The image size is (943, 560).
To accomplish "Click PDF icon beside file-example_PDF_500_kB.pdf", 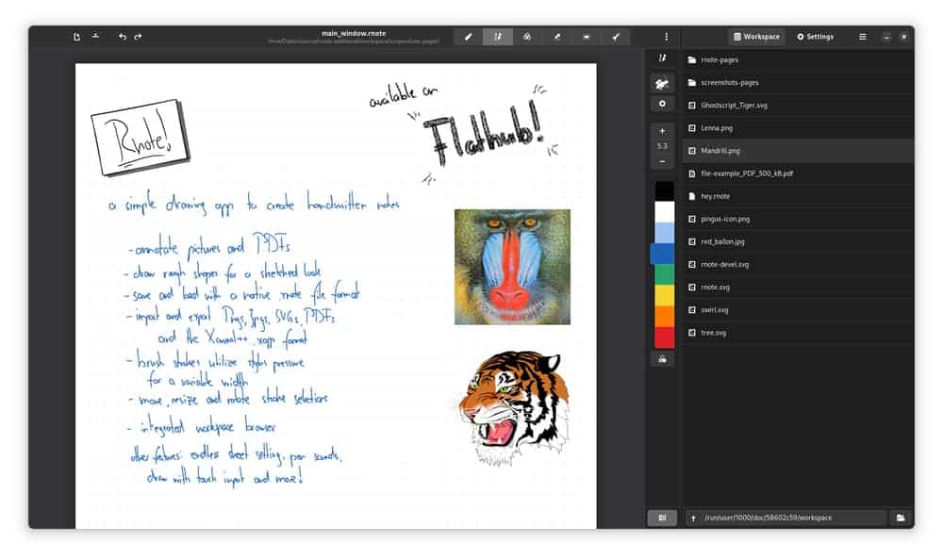I will [691, 173].
